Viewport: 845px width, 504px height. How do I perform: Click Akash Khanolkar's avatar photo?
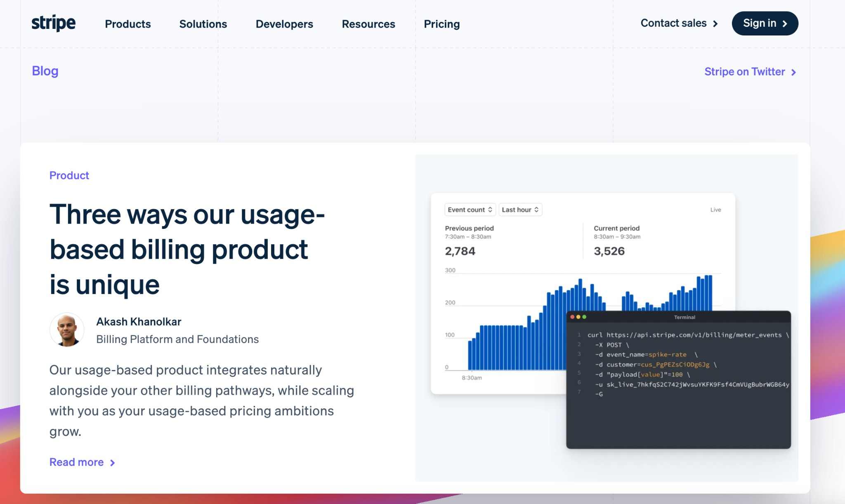67,330
